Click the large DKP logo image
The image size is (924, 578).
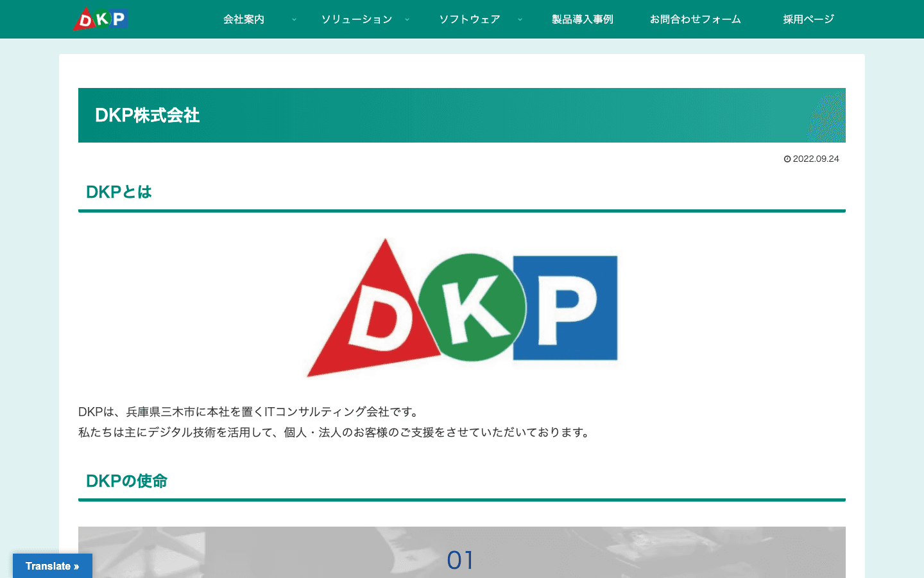click(462, 308)
